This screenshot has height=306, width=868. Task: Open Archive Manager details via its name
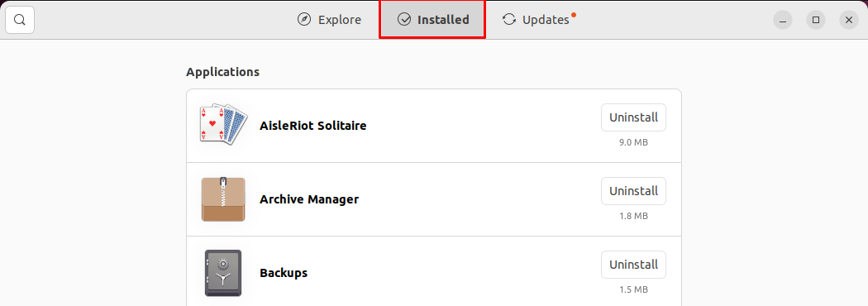[309, 199]
